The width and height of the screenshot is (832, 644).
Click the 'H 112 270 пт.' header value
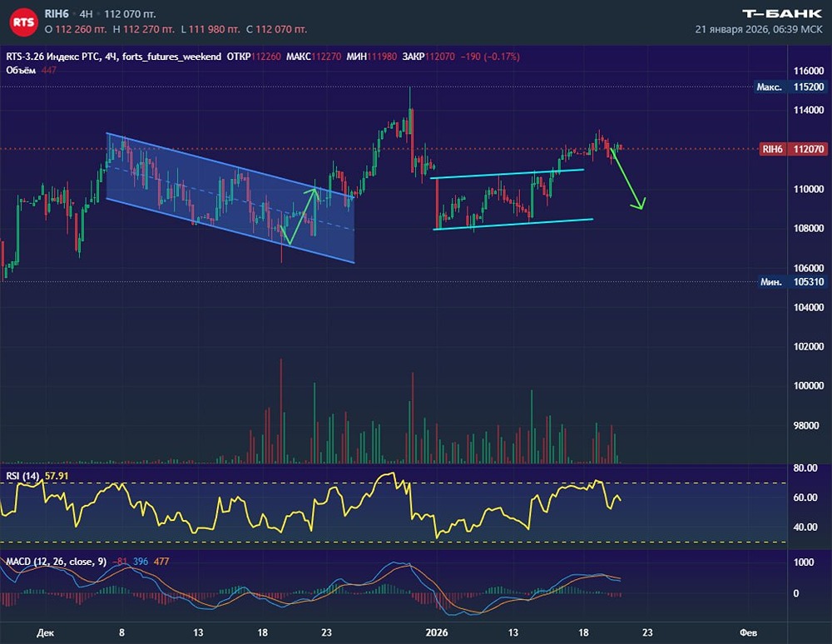[143, 29]
